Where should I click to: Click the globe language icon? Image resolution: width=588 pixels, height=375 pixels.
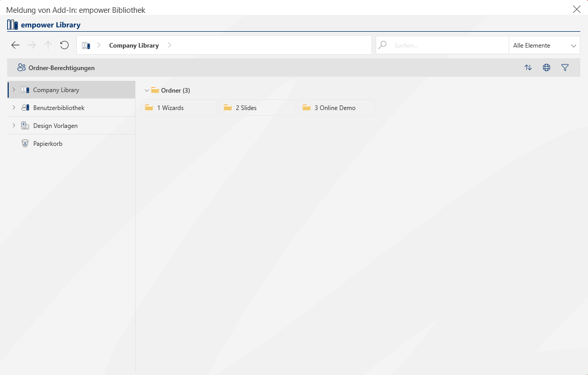(547, 68)
